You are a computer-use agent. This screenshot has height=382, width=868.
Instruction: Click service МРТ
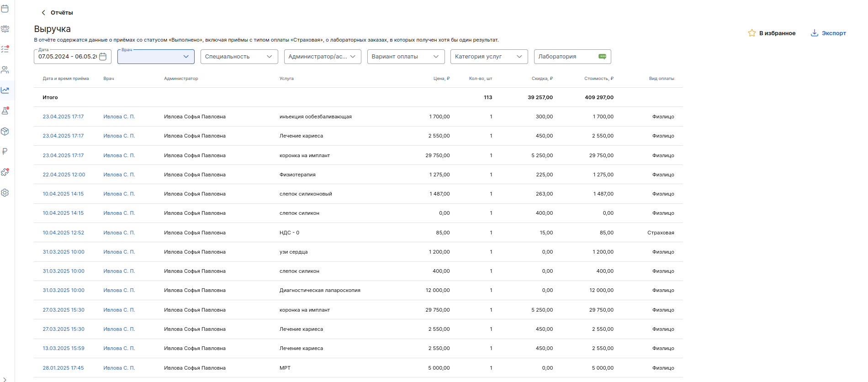(x=285, y=368)
